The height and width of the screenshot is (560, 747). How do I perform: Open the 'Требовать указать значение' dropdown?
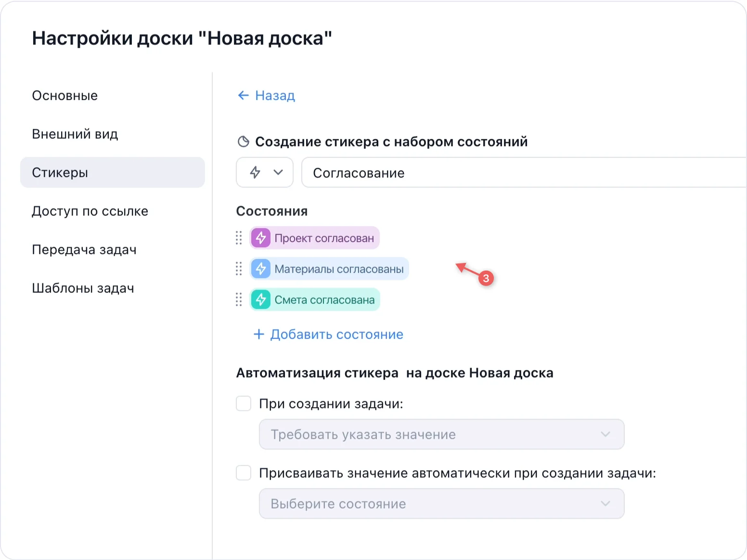[x=441, y=434]
